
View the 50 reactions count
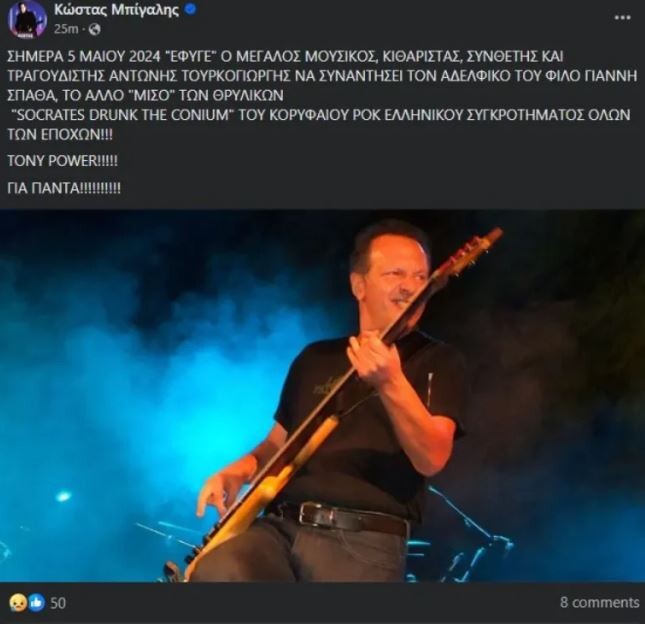coord(58,603)
